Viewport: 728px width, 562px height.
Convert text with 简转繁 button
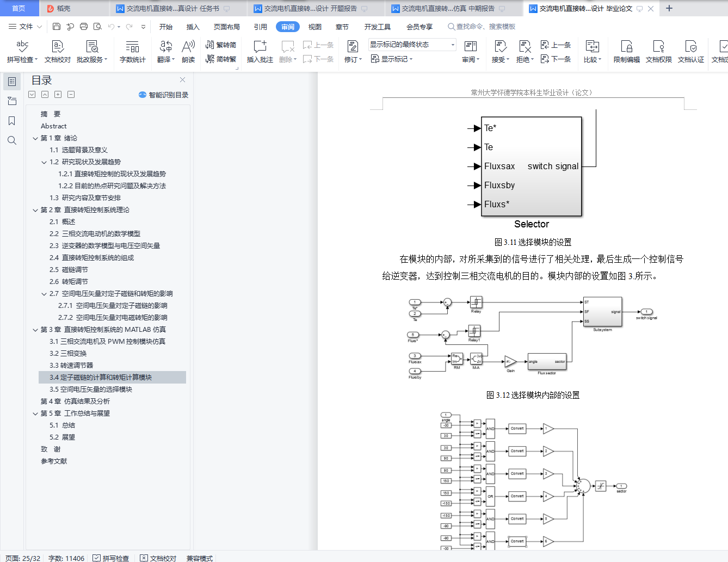(221, 59)
